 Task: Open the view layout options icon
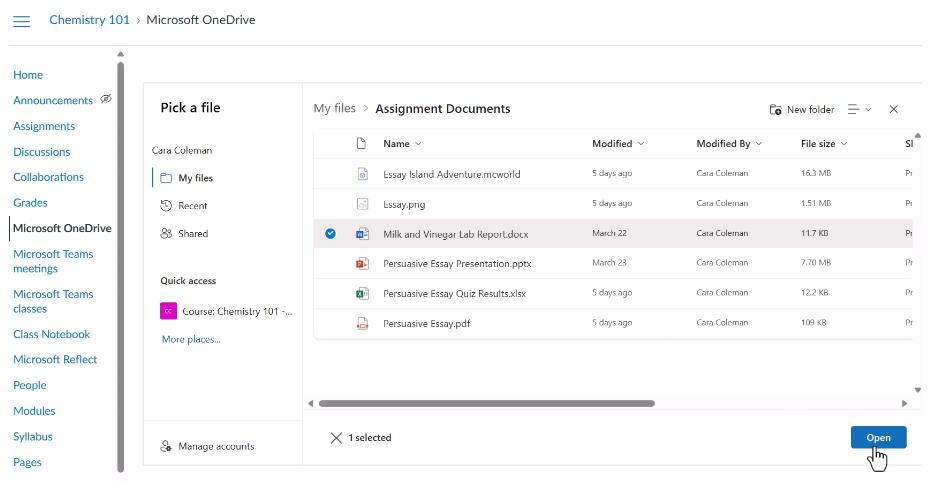click(859, 109)
